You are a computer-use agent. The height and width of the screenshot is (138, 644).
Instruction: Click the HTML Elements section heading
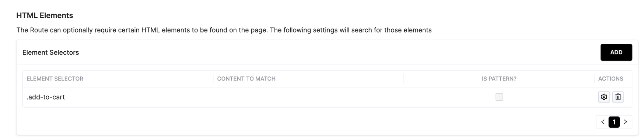45,15
